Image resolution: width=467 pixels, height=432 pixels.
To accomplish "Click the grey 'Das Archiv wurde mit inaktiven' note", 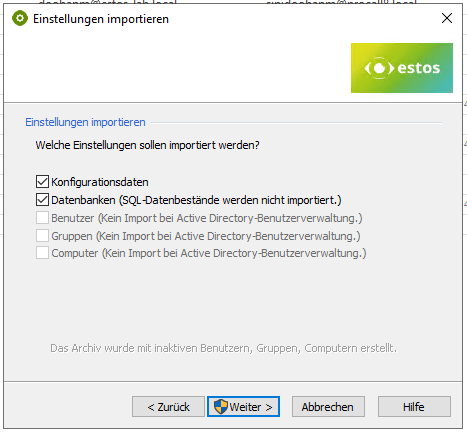I will click(x=223, y=348).
